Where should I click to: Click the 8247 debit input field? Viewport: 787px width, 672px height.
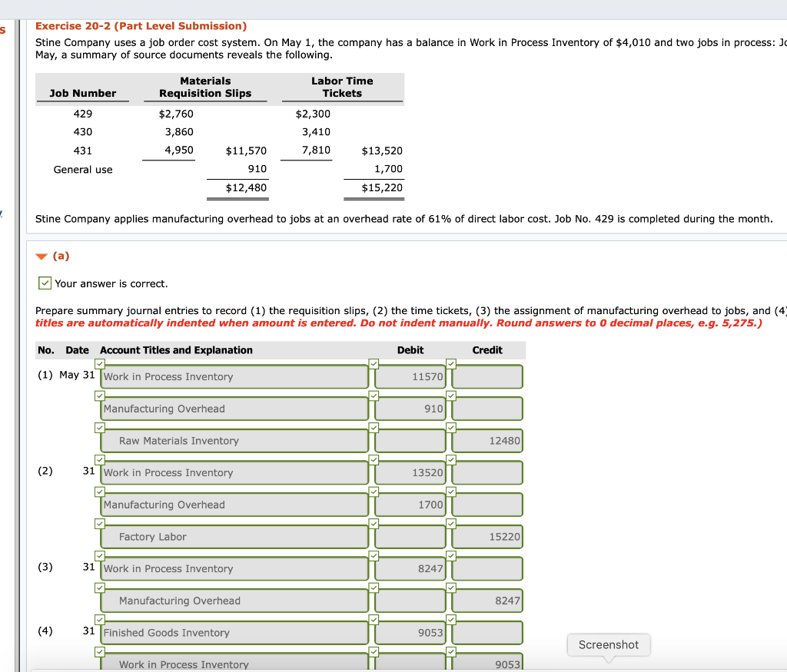pos(410,568)
